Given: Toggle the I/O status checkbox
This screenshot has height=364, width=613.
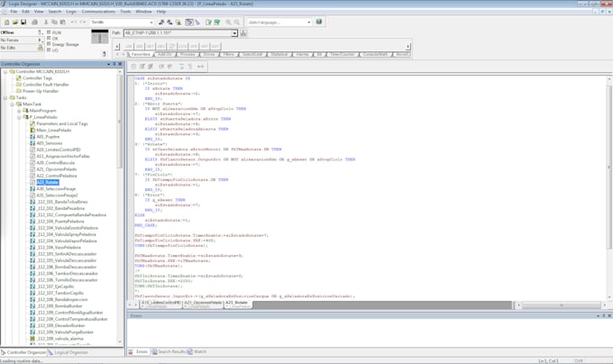Looking at the screenshot, I should click(47, 49).
